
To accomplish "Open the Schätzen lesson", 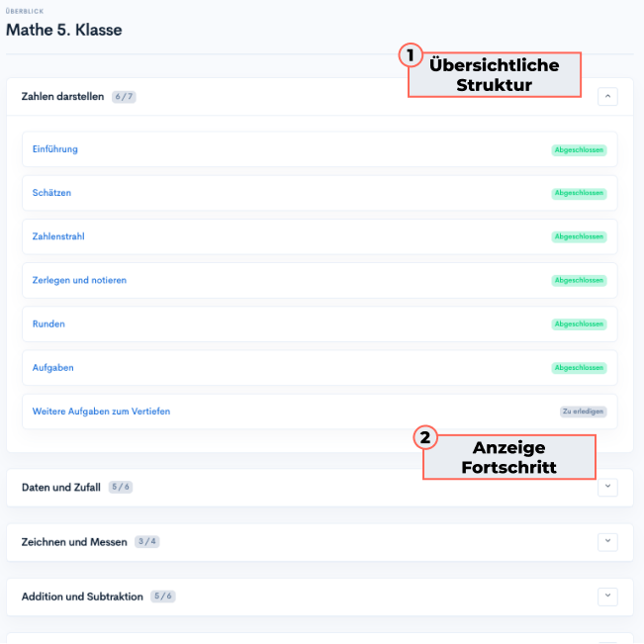I will (x=51, y=193).
